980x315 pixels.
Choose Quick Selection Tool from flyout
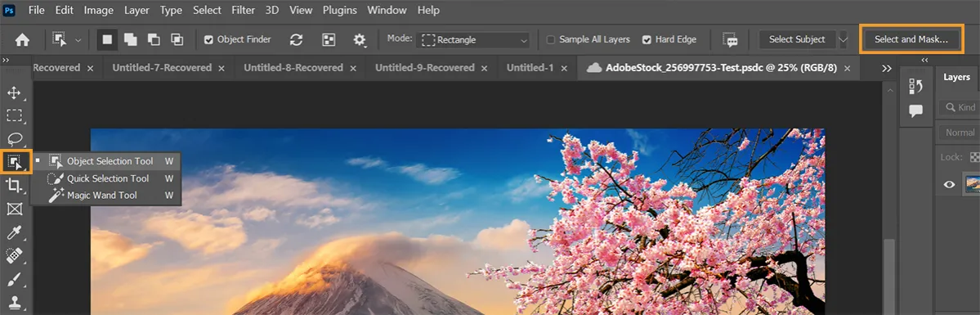[x=106, y=178]
